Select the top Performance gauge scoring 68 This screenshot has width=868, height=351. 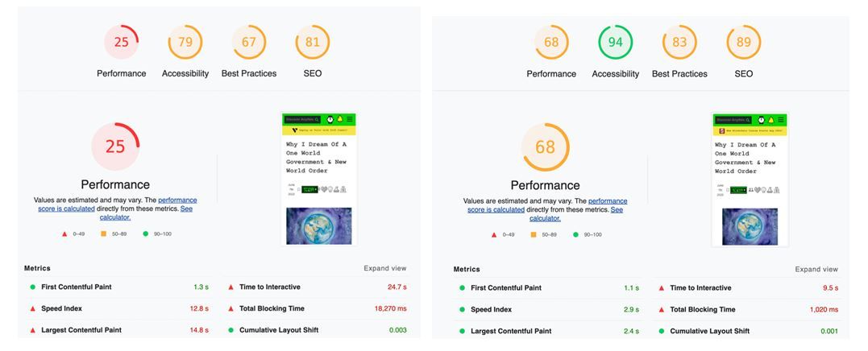551,43
